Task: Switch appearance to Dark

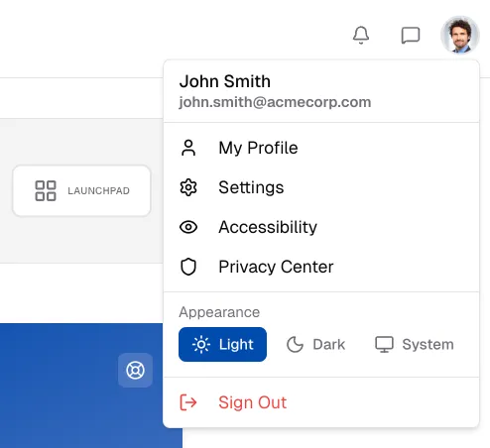Action: (x=315, y=344)
